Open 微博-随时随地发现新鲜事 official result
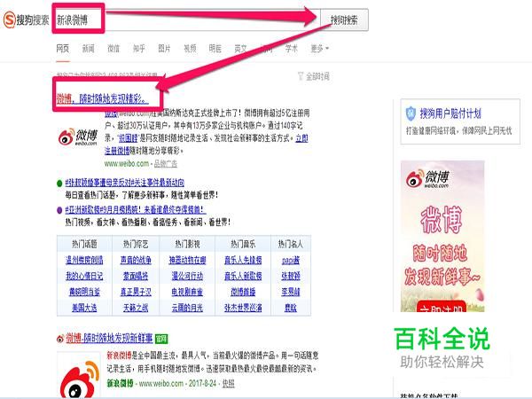 pyautogui.click(x=109, y=338)
